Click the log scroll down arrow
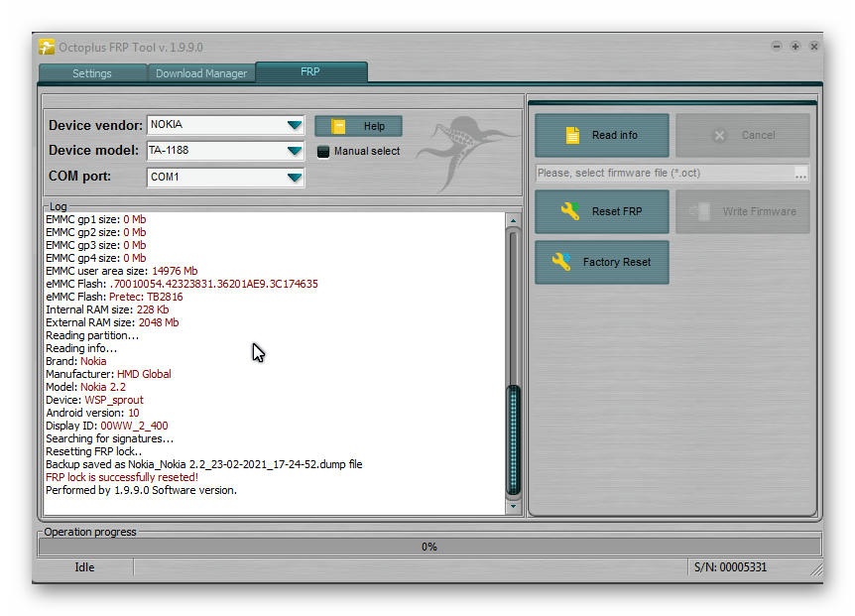 [x=513, y=507]
